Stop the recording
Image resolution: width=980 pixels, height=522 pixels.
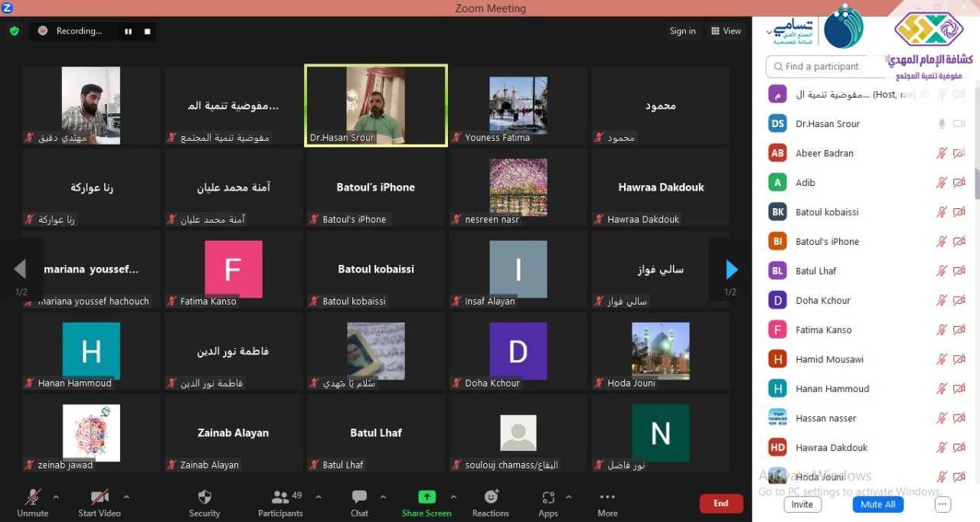pyautogui.click(x=147, y=31)
